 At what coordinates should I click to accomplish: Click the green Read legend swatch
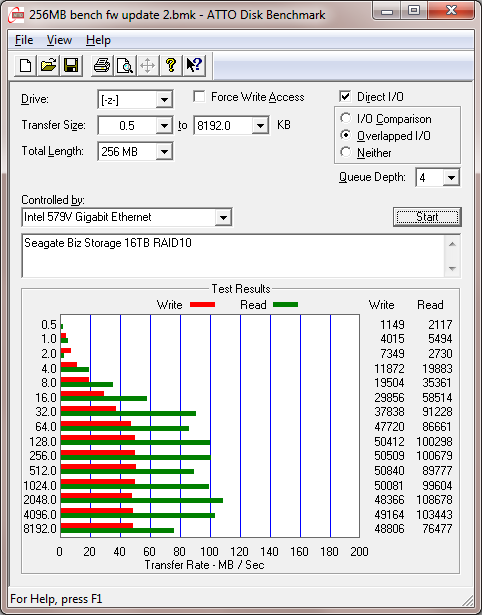pos(286,304)
